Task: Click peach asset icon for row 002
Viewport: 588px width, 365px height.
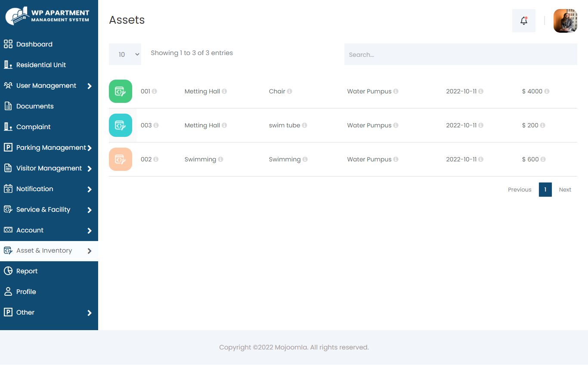Action: point(121,159)
